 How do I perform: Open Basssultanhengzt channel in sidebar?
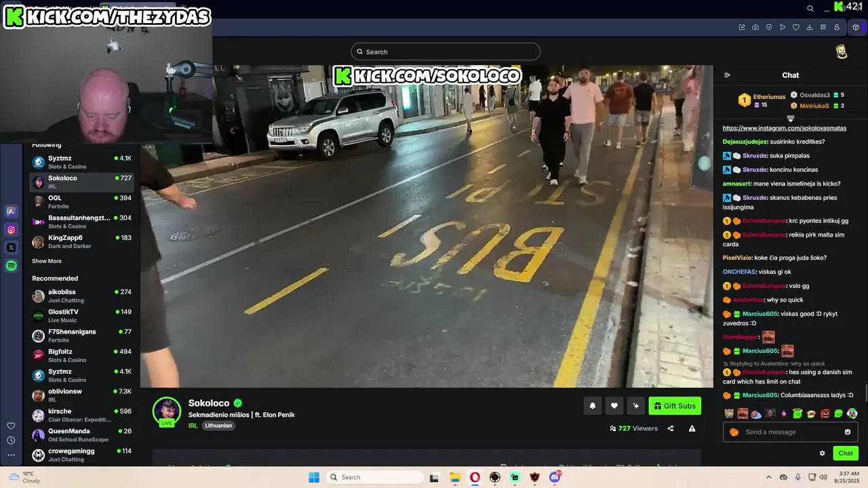click(x=82, y=222)
